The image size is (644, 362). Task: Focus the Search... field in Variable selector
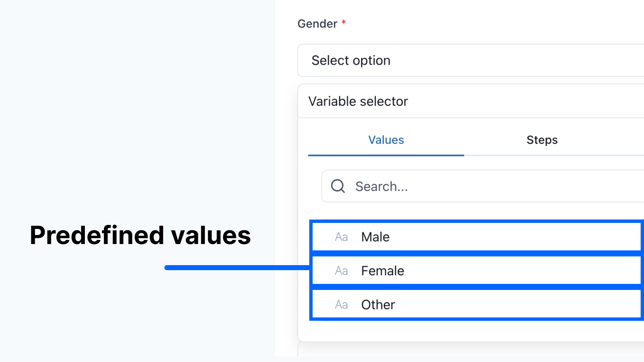click(483, 186)
